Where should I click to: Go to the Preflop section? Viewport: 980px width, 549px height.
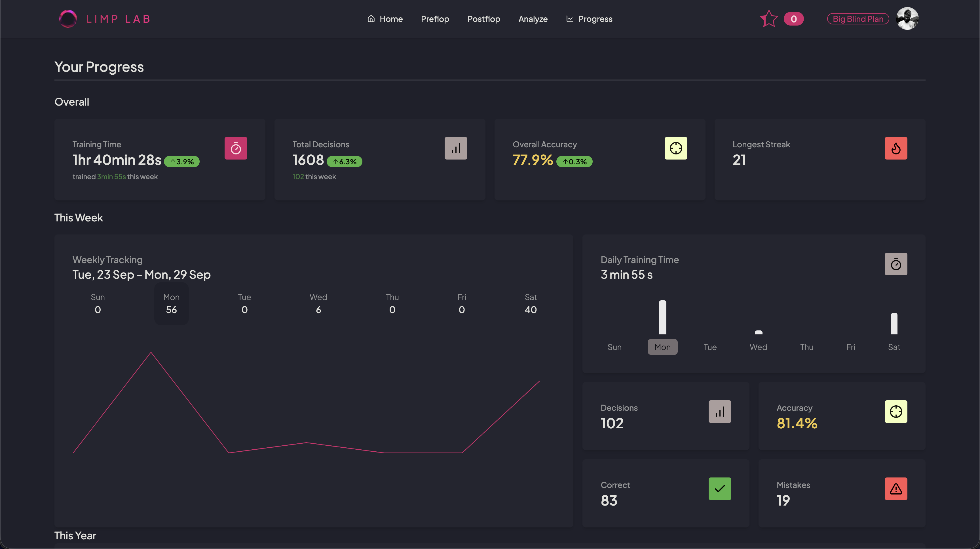pos(435,19)
